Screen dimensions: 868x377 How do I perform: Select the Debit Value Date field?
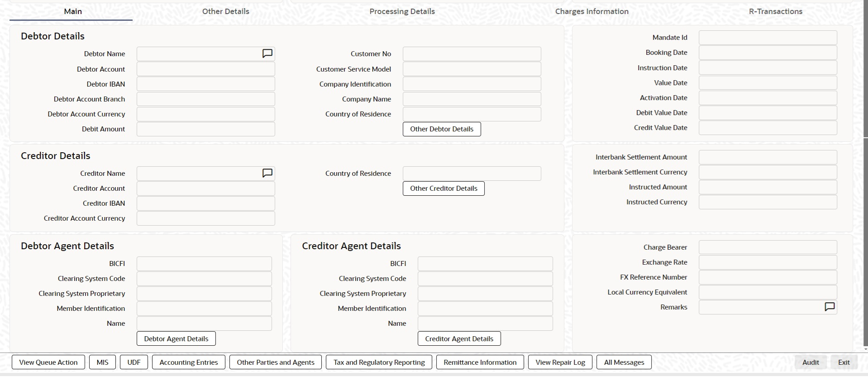[768, 113]
